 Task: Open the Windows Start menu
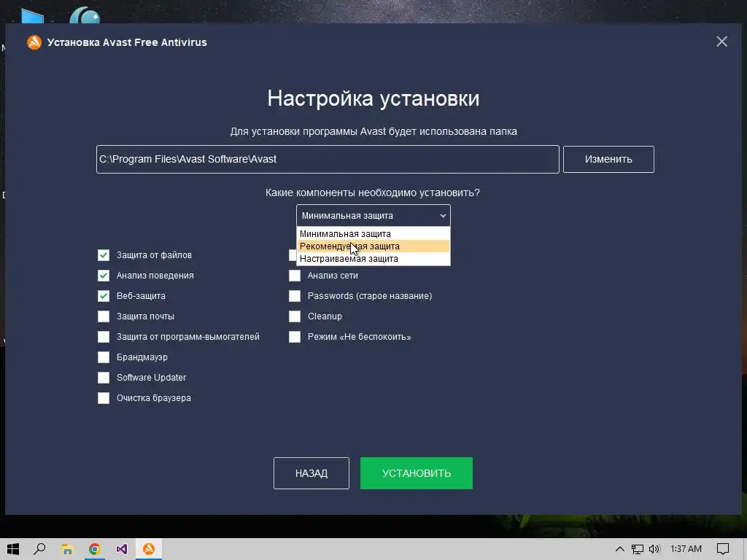click(13, 549)
